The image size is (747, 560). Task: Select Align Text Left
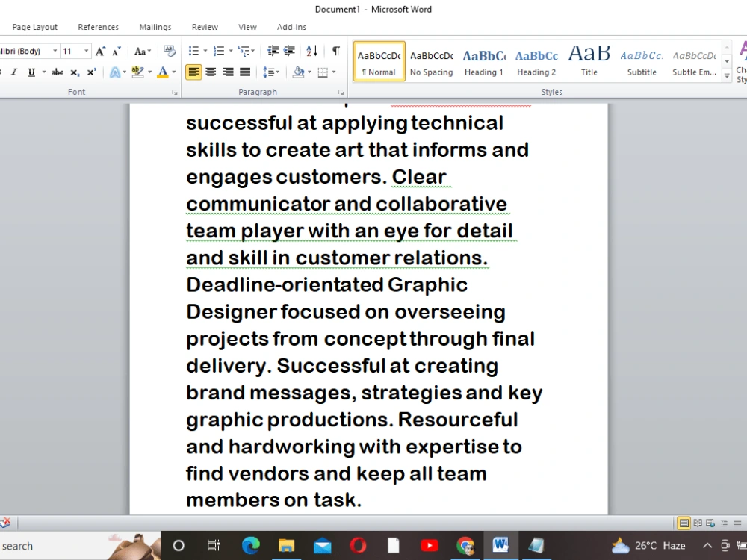193,72
